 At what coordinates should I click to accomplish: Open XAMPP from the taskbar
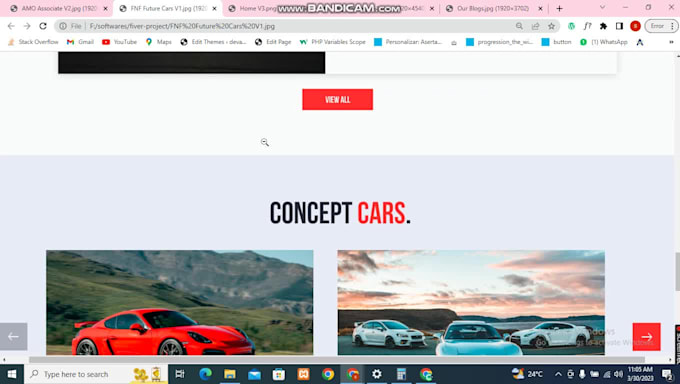click(303, 374)
